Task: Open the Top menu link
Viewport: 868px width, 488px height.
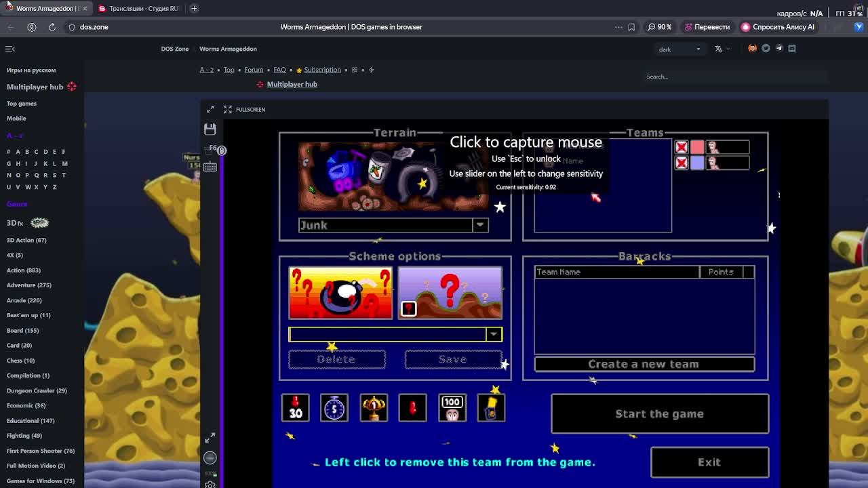Action: click(x=229, y=70)
